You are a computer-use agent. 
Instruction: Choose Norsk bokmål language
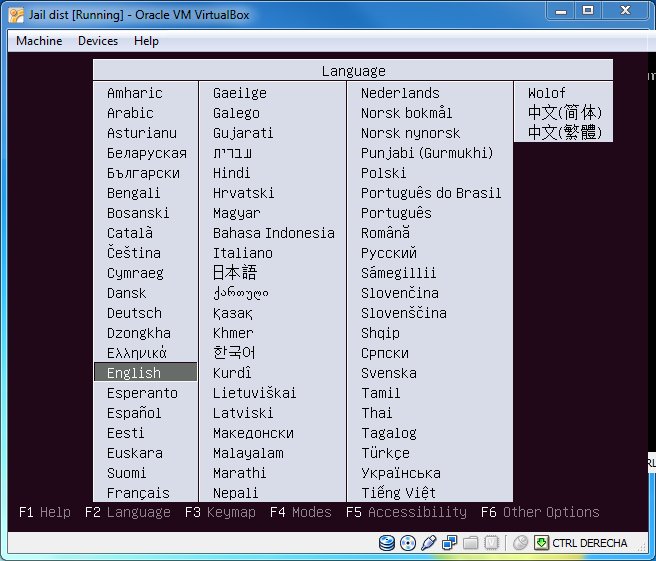pos(406,113)
